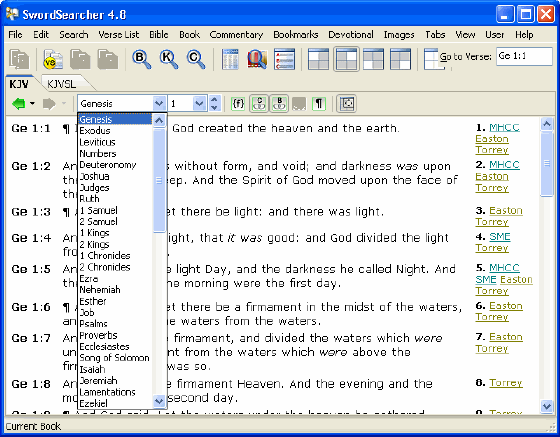
Task: Click green back navigation arrow
Action: pos(19,104)
